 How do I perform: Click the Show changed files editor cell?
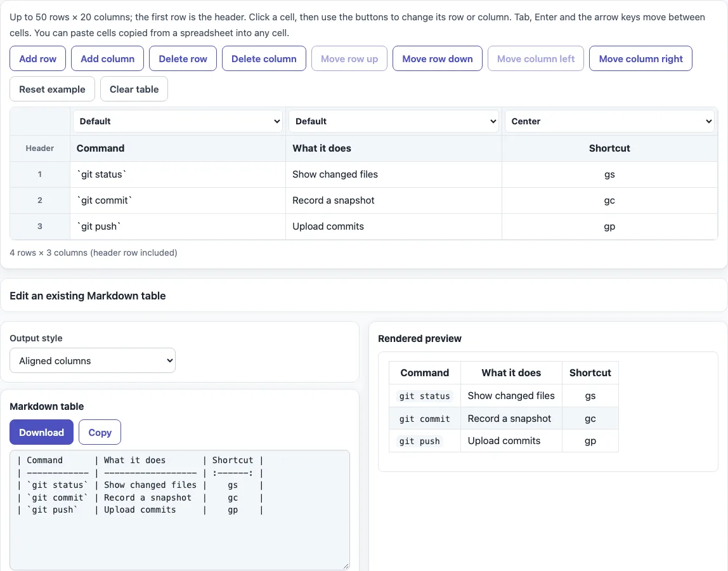pos(394,174)
